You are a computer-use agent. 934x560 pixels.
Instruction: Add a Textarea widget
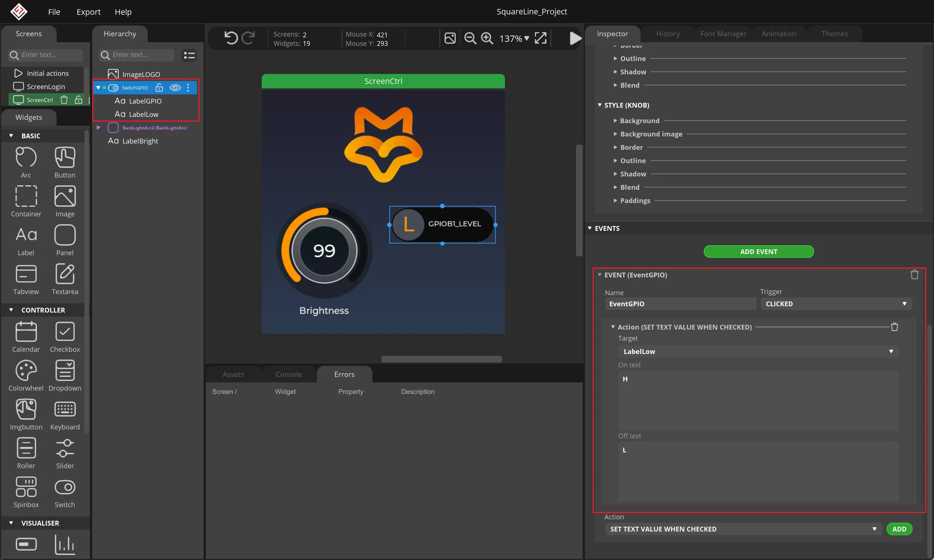tap(65, 279)
